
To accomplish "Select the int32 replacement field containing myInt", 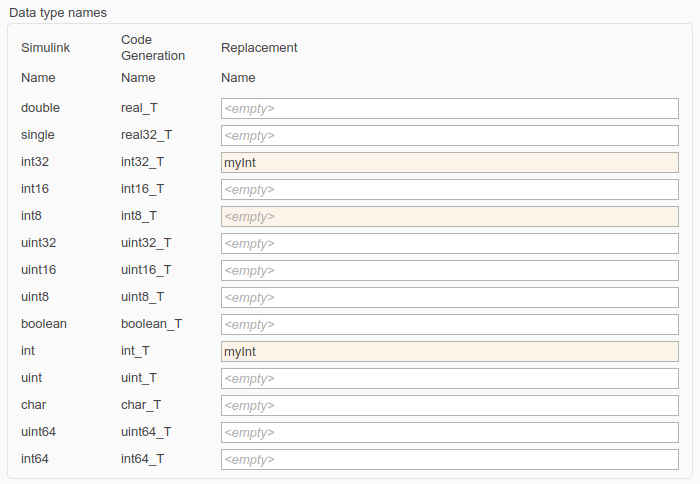I will (x=449, y=162).
